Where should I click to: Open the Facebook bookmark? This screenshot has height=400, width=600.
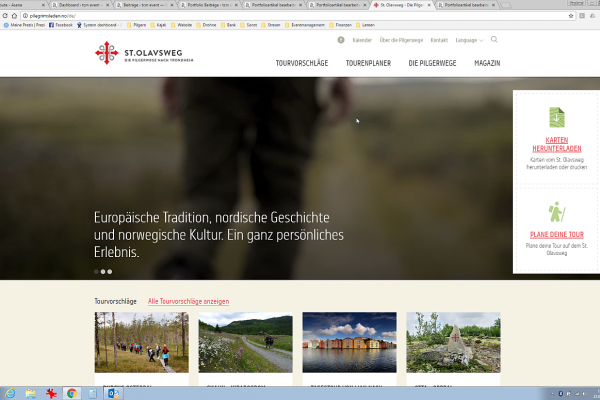(x=60, y=25)
